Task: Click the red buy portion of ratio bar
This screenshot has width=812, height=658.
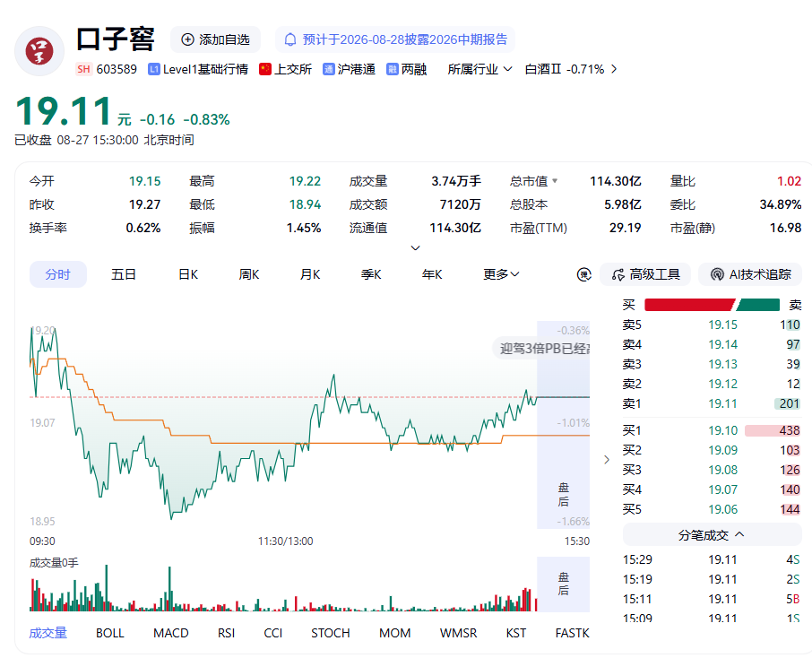Action: pyautogui.click(x=689, y=305)
